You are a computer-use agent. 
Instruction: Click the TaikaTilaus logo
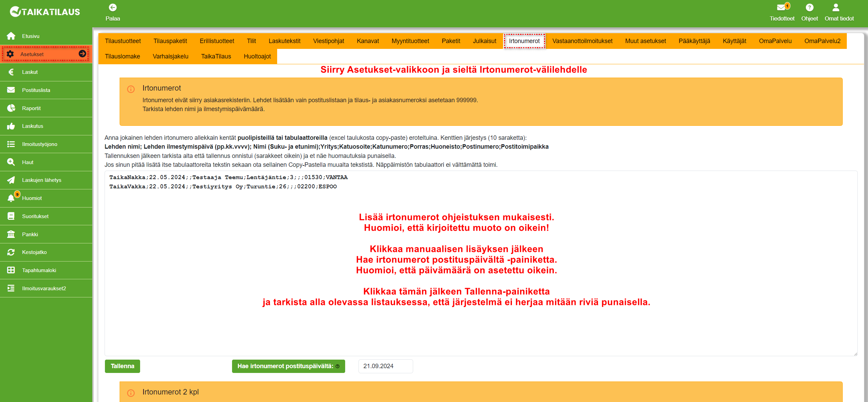[x=45, y=12]
